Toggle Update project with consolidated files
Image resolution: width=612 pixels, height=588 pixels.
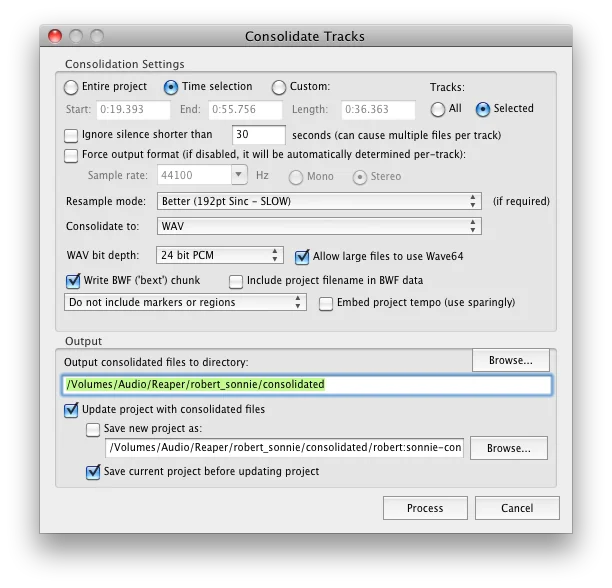coord(71,410)
